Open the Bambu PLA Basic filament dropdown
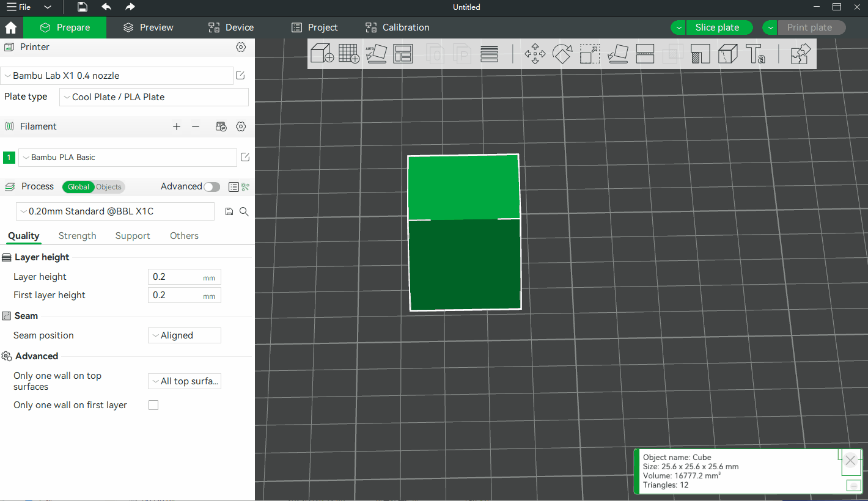 (127, 158)
